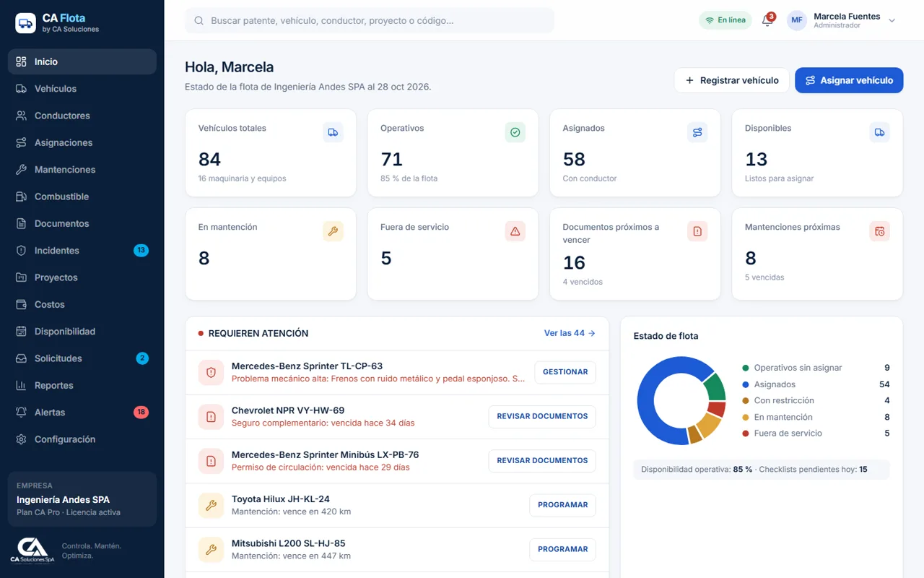Click the green Operativos sin asignar legend dot

click(746, 368)
